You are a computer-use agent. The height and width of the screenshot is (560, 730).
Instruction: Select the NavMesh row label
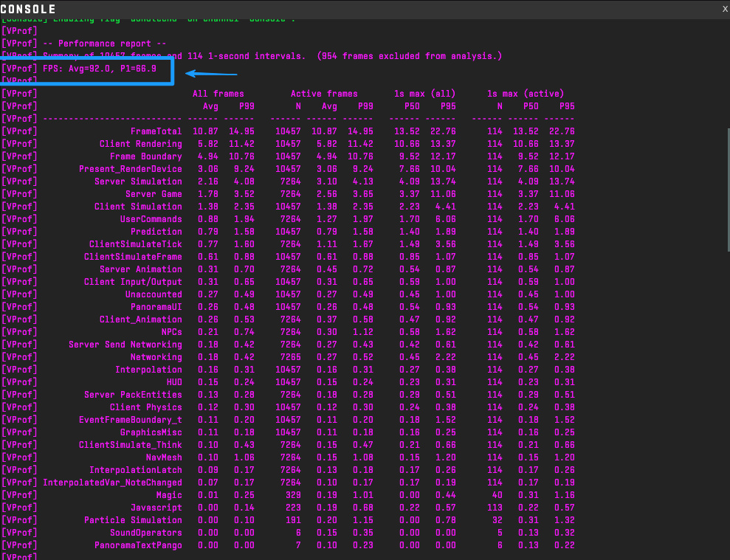click(164, 458)
